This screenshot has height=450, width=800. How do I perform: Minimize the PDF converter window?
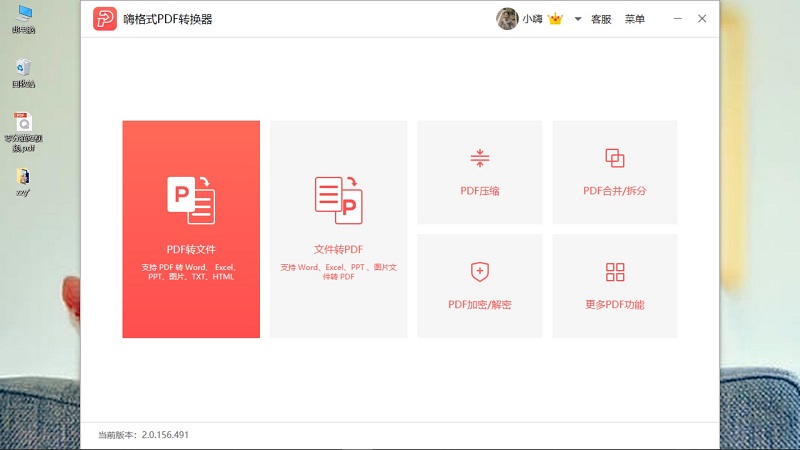pyautogui.click(x=678, y=19)
